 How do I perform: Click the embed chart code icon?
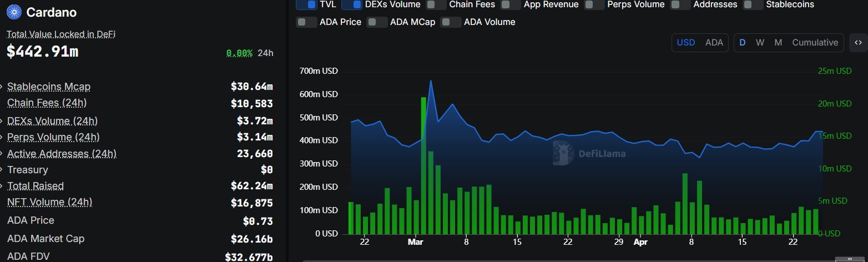pos(858,43)
